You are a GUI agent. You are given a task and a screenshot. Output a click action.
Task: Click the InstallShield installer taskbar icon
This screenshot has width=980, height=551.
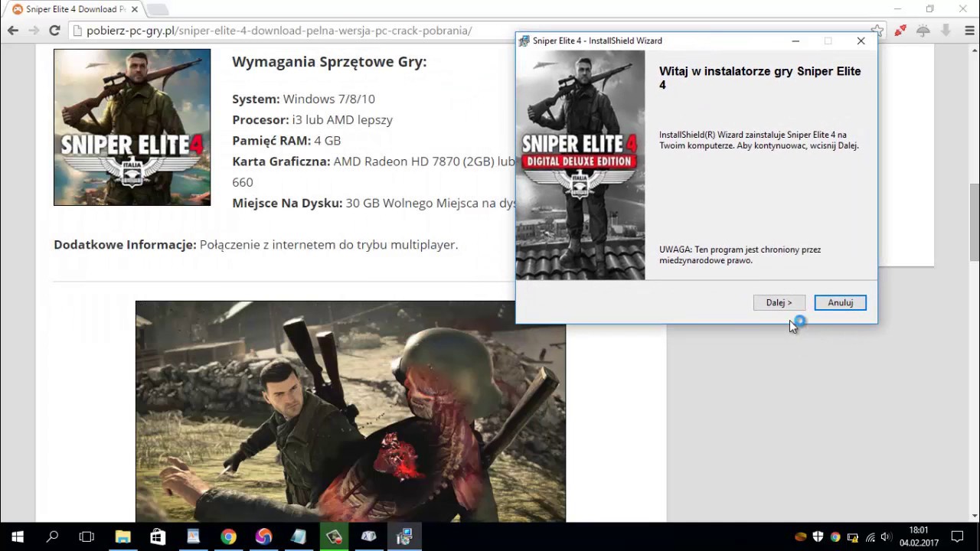tap(404, 536)
